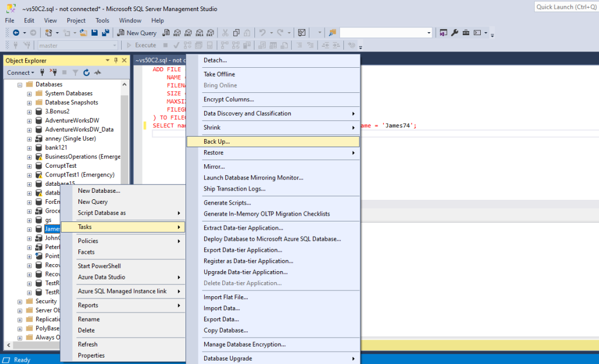Click the Navigate Backward arrow icon

[16, 33]
